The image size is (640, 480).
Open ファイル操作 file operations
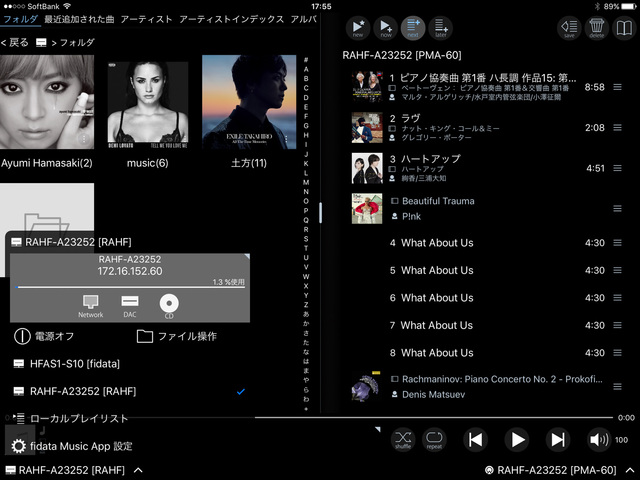point(176,336)
